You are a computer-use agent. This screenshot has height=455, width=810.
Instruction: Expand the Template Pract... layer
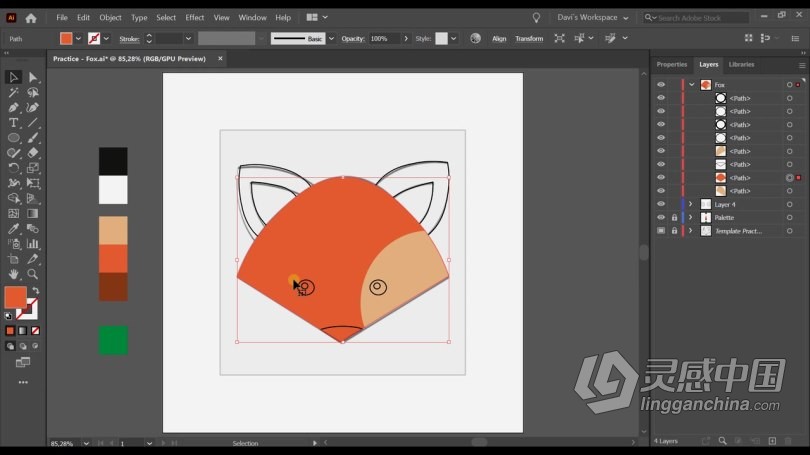tap(690, 231)
